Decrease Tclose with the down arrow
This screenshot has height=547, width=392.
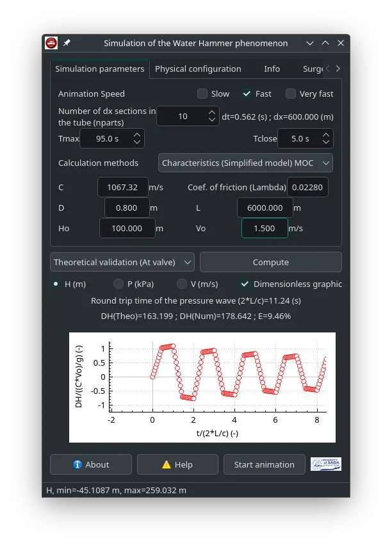pyautogui.click(x=326, y=142)
